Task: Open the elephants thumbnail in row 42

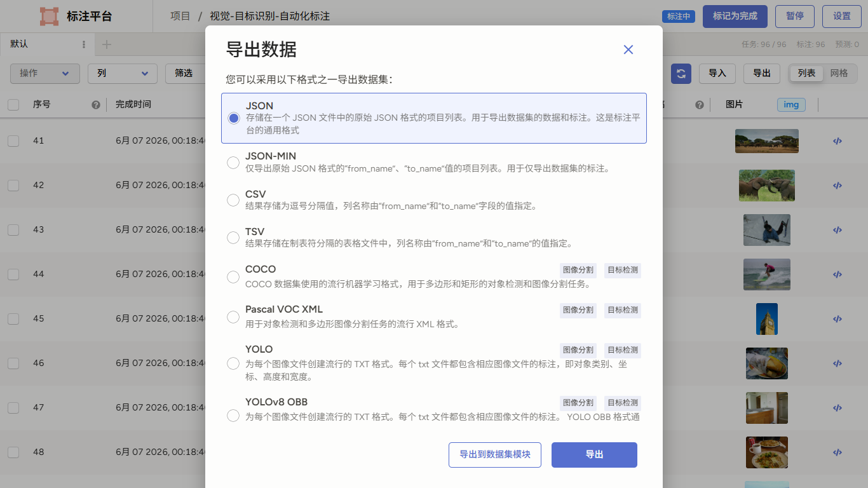Action: [x=767, y=186]
